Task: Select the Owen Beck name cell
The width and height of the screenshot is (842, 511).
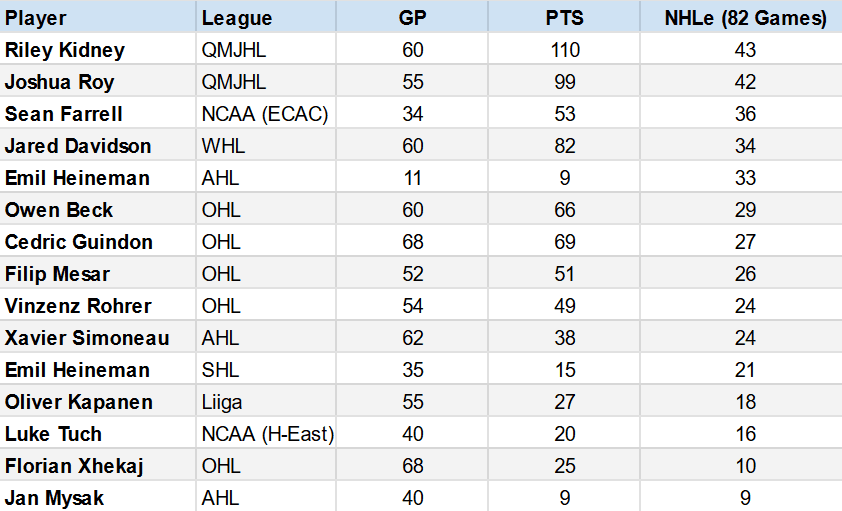Action: click(x=98, y=209)
